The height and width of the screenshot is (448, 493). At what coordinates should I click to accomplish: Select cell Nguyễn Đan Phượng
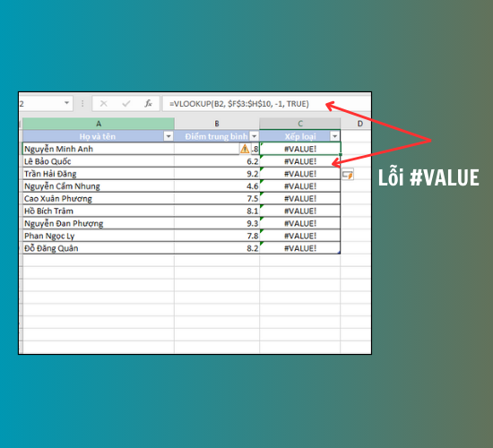[x=99, y=223]
